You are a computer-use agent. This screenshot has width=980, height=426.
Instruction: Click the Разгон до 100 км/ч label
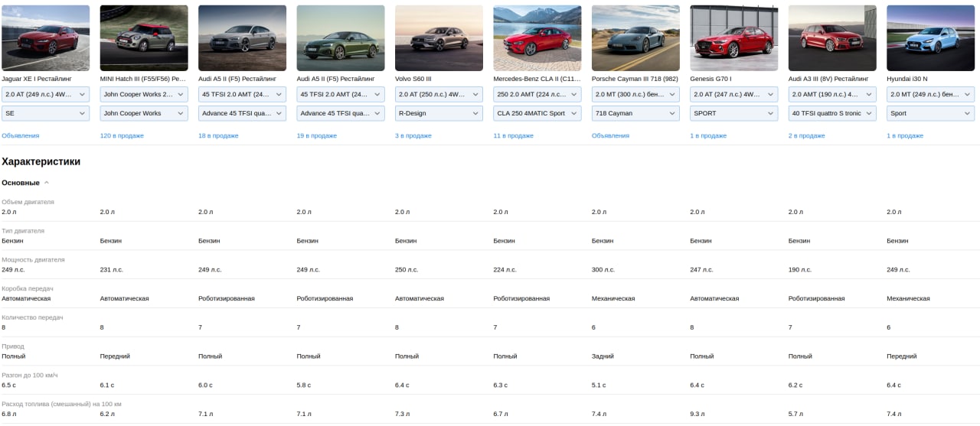click(30, 375)
